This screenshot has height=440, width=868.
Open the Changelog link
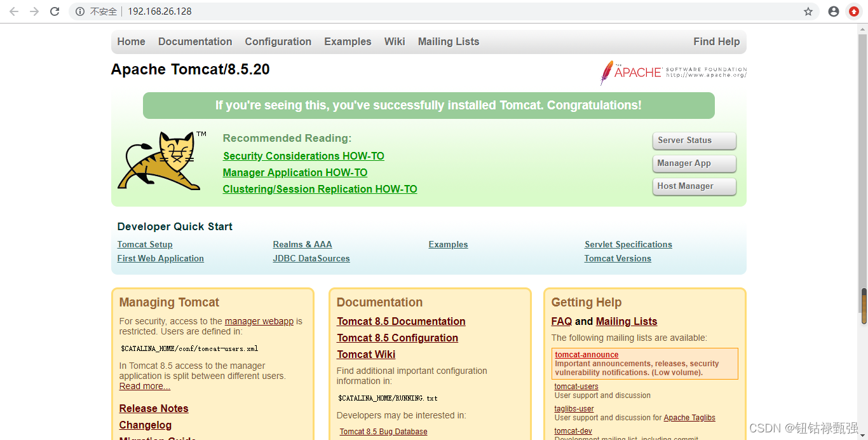click(146, 425)
